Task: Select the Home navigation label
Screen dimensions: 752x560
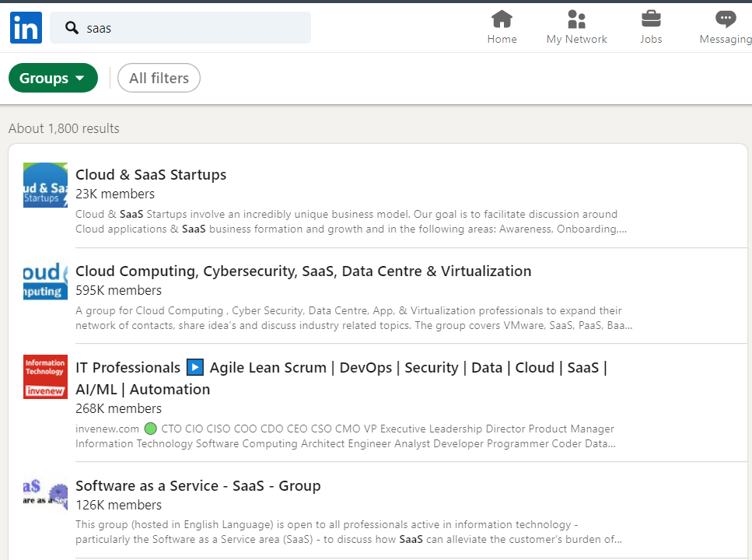Action: point(502,39)
